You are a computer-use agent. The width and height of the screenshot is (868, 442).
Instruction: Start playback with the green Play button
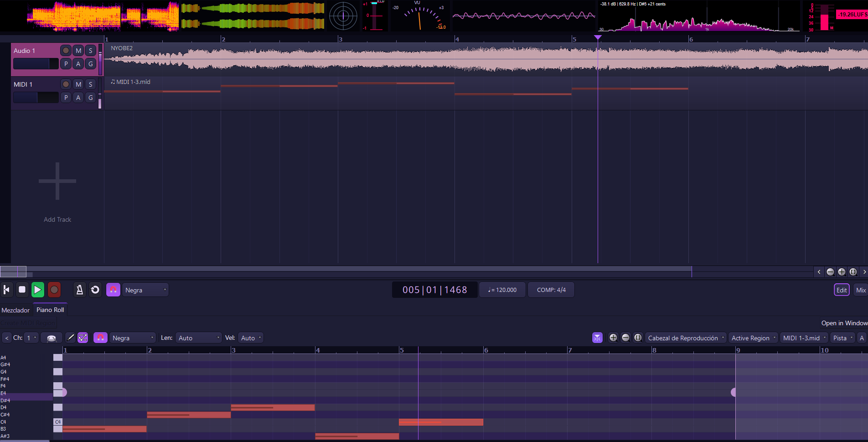click(x=38, y=290)
